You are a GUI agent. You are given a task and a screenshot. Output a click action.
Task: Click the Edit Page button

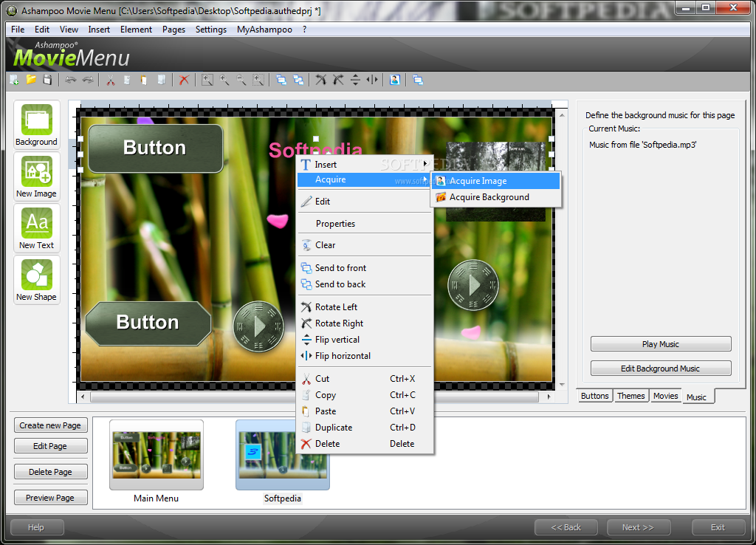click(51, 446)
